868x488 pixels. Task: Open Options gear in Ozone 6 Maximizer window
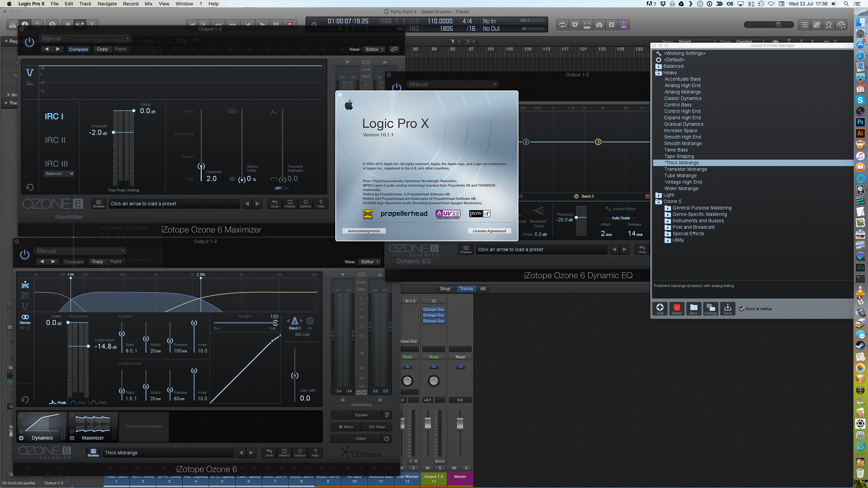[x=305, y=204]
